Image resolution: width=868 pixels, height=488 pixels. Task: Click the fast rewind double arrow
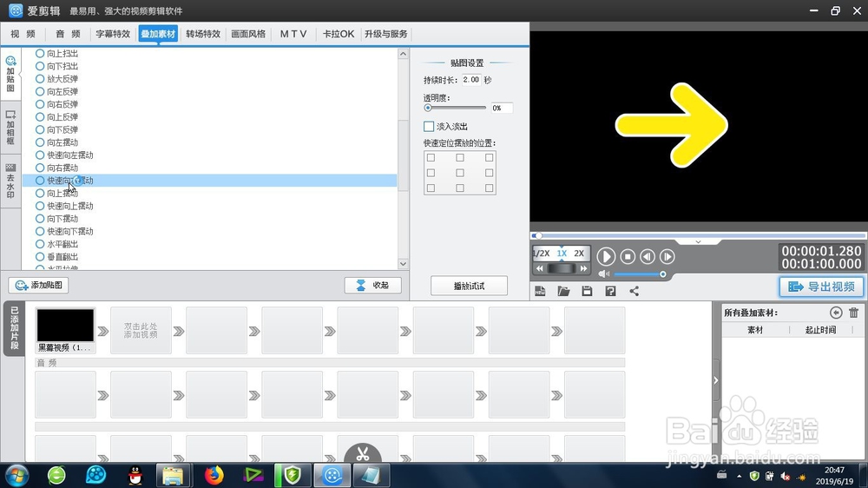(540, 268)
